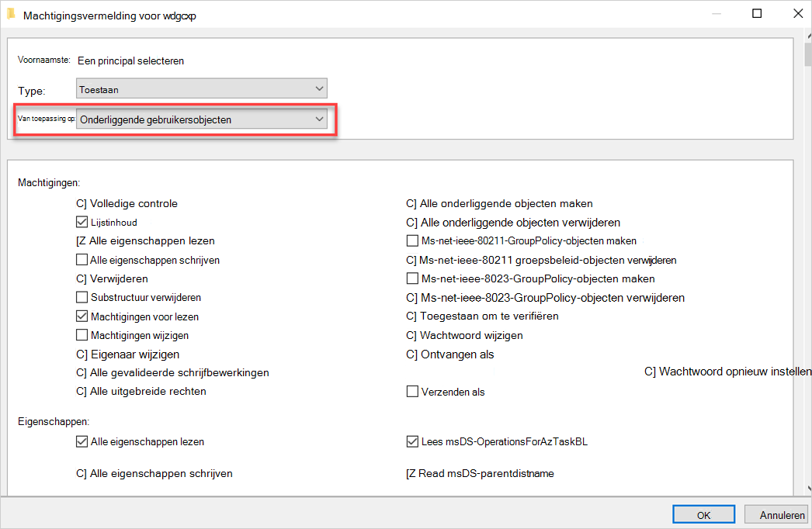Image resolution: width=812 pixels, height=529 pixels.
Task: Click the Een principal selecteren link
Action: (x=130, y=61)
